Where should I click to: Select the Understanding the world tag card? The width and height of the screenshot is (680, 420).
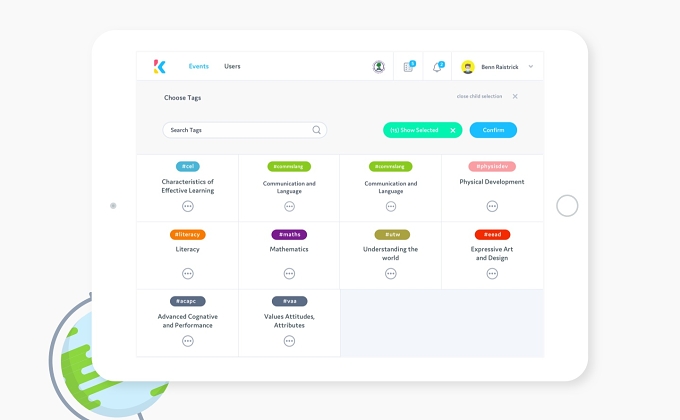[390, 255]
